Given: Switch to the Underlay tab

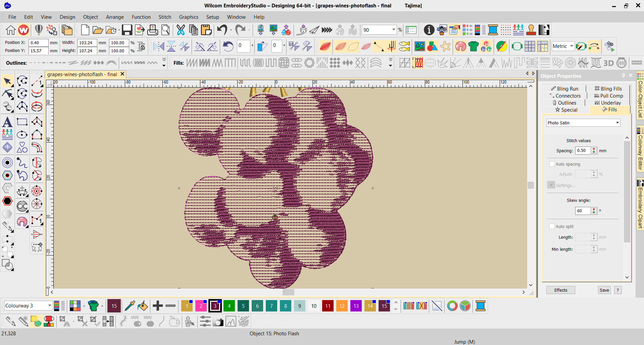Looking at the screenshot, I should pos(608,103).
